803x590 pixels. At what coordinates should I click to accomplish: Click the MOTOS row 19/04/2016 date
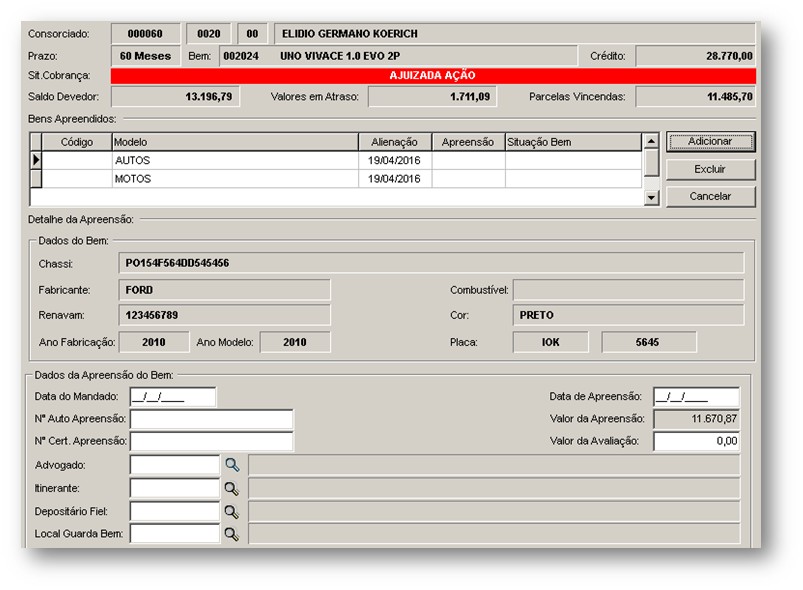pos(394,179)
